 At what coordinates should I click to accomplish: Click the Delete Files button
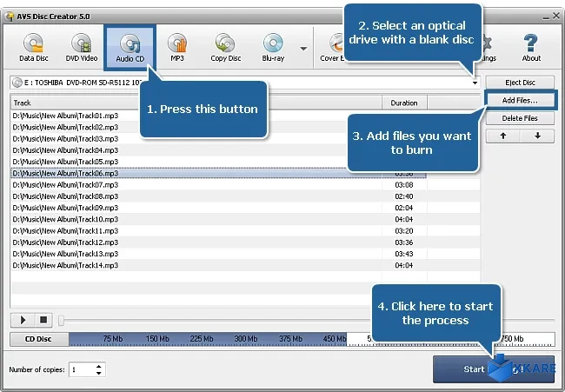pyautogui.click(x=520, y=118)
